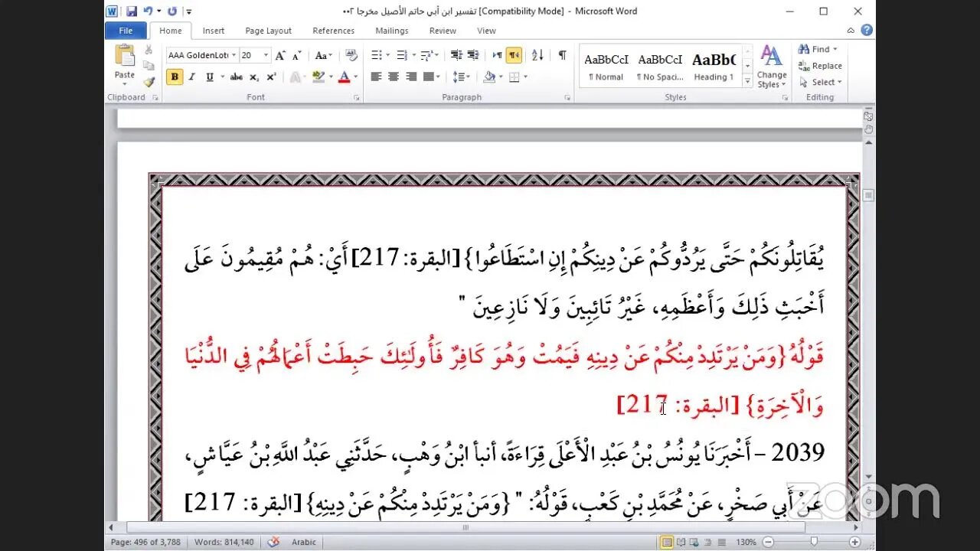
Task: Toggle Italic formatting
Action: [192, 77]
